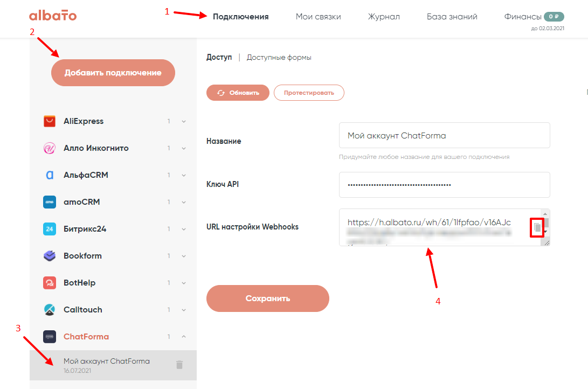Click the BotHelp service icon
The height and width of the screenshot is (389, 588).
[x=50, y=283]
